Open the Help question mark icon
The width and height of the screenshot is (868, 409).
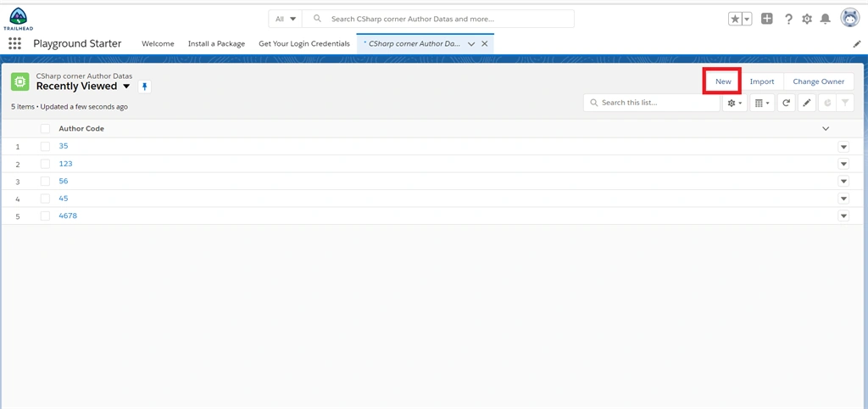point(789,19)
